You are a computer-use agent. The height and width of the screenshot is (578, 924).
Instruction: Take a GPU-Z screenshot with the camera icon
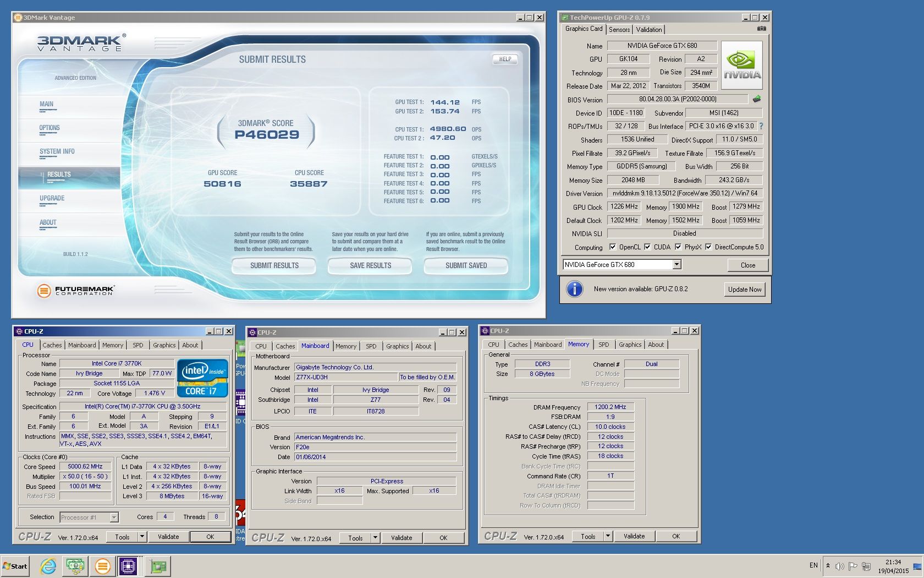click(761, 29)
